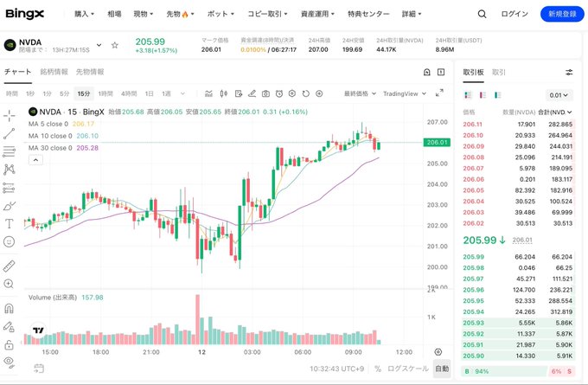Image resolution: width=588 pixels, height=385 pixels.
Task: Activate the zoom-in tool
Action: tap(9, 284)
